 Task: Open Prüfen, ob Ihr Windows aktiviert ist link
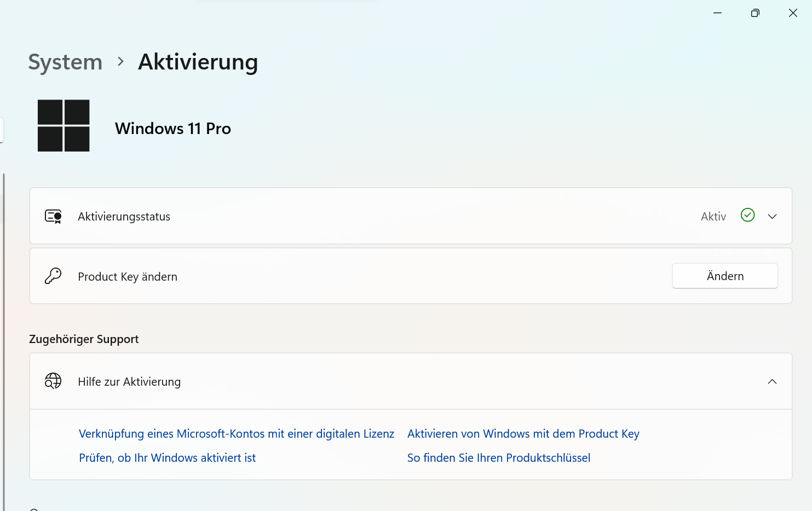pyautogui.click(x=168, y=458)
